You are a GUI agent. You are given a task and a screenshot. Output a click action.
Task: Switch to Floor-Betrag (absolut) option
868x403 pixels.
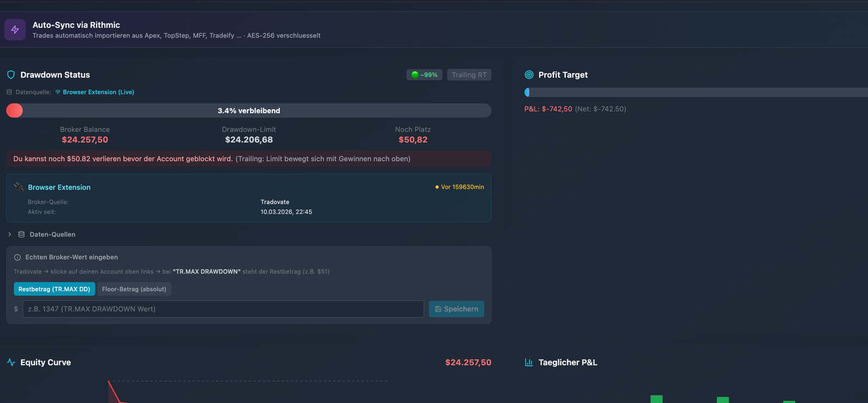134,289
